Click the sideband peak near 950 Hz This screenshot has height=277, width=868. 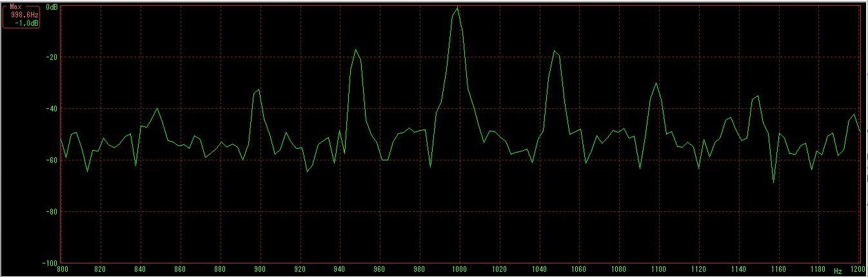tap(355, 50)
